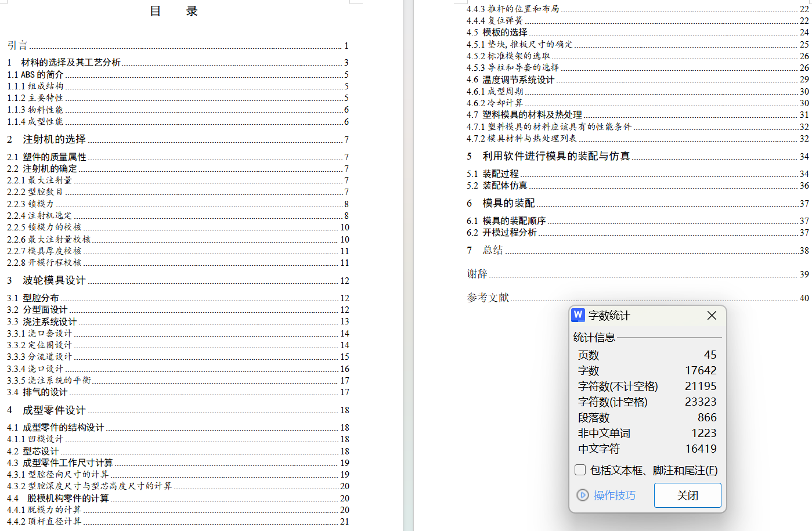Open entry 4.4.2 顶杆直径计算
Screen dimensions: 812x531
click(178, 521)
